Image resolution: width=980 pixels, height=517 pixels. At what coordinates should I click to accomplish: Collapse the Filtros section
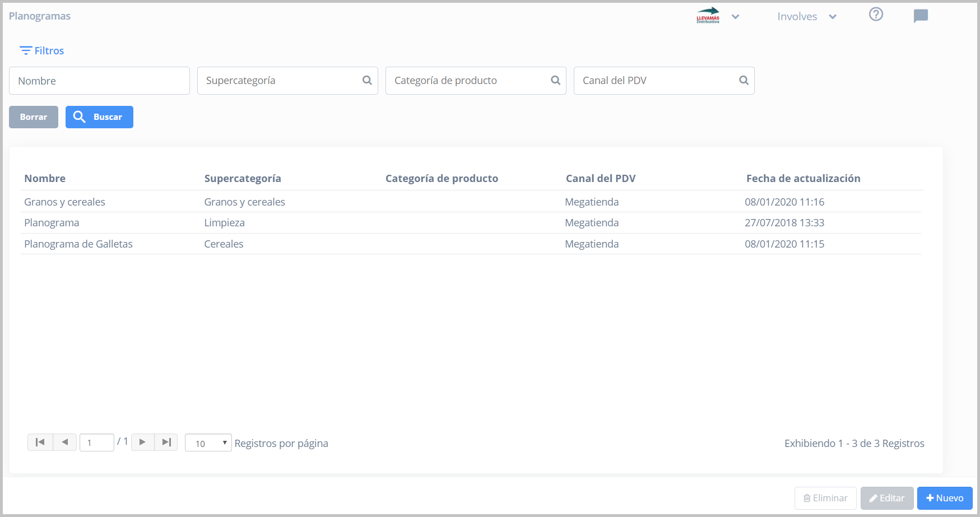point(42,51)
